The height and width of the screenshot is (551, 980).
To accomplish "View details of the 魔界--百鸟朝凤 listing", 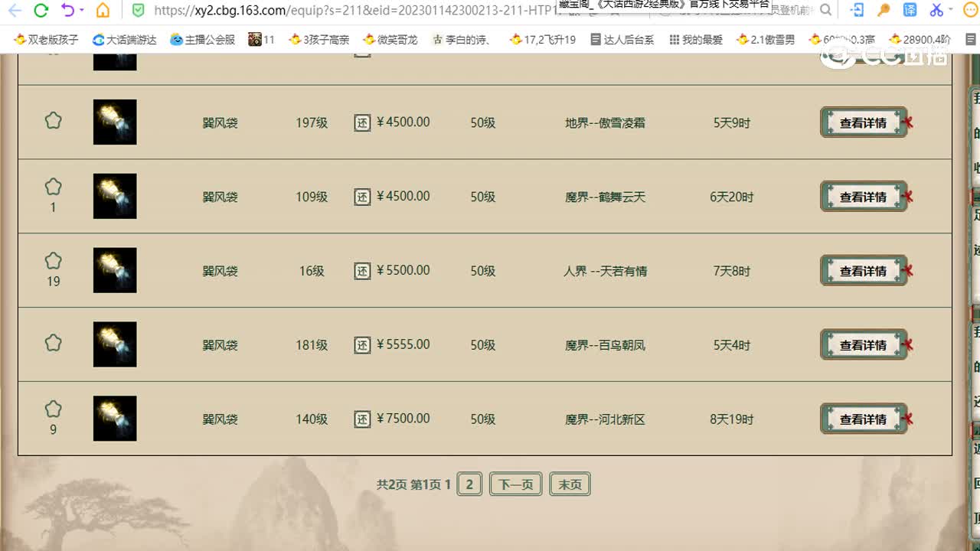I will tap(864, 345).
